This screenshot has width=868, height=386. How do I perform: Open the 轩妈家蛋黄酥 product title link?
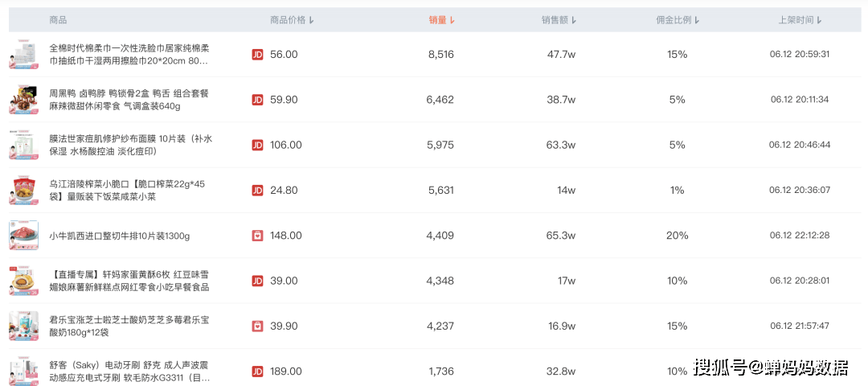(129, 281)
